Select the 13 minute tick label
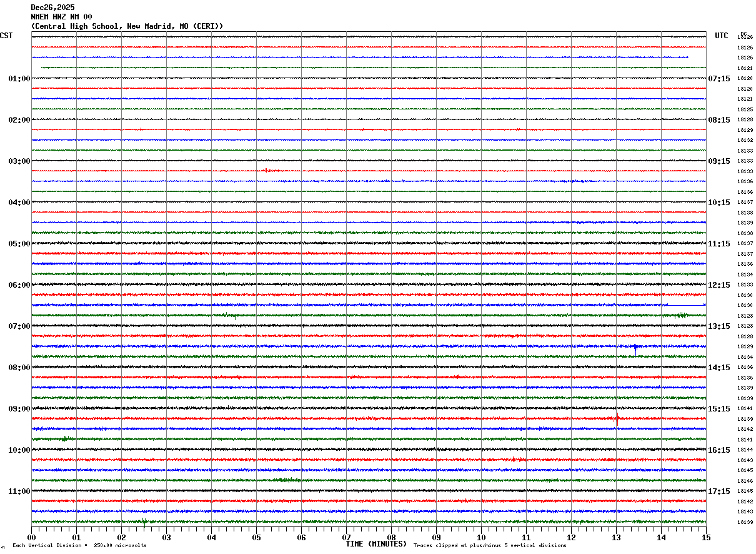The height and width of the screenshot is (554, 756). [x=616, y=538]
